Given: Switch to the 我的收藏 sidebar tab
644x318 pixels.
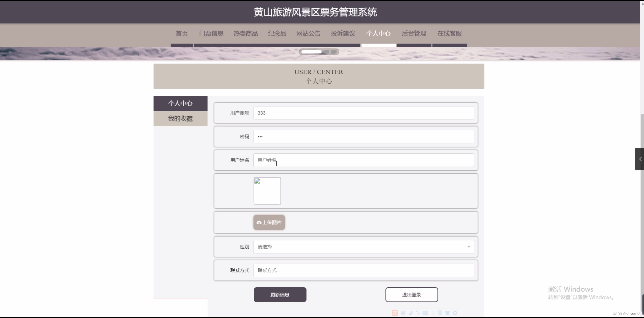Looking at the screenshot, I should (x=180, y=118).
